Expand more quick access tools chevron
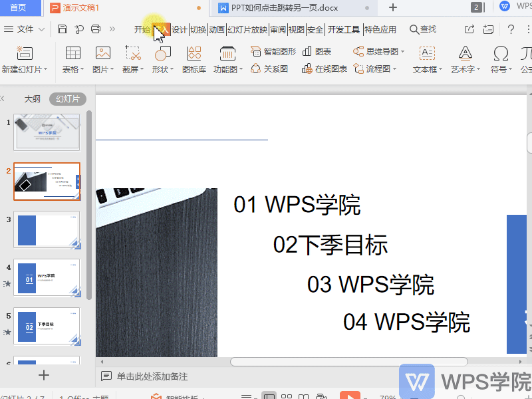Viewport: 532px width, 399px height. click(112, 29)
